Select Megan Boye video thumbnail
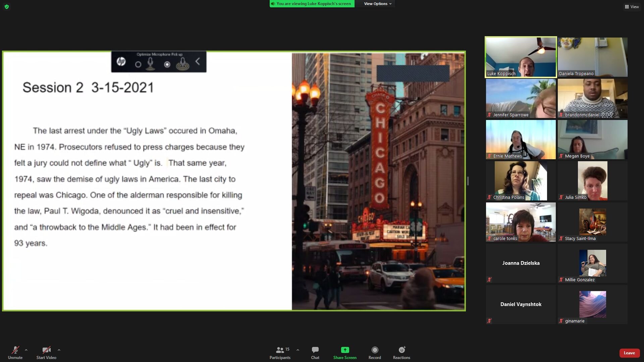The width and height of the screenshot is (644, 362). [593, 139]
